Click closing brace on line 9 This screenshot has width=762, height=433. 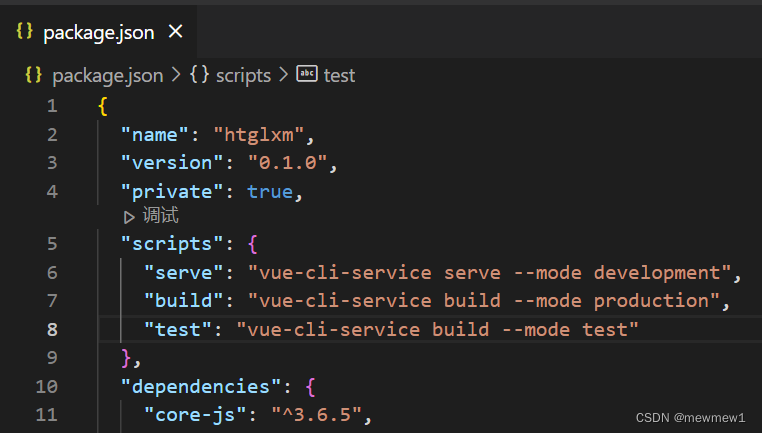126,359
